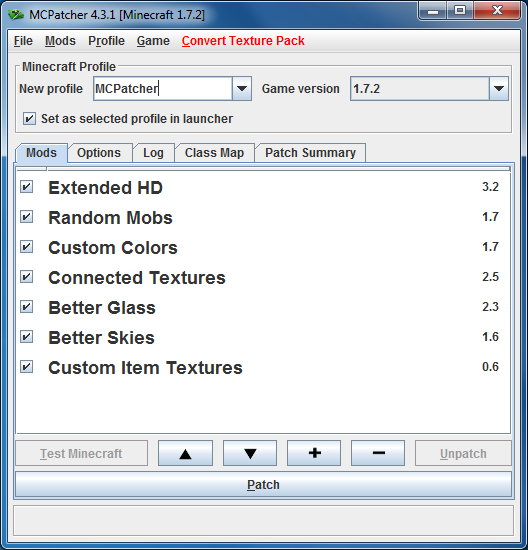The width and height of the screenshot is (528, 550).
Task: Open the File menu
Action: (x=23, y=41)
